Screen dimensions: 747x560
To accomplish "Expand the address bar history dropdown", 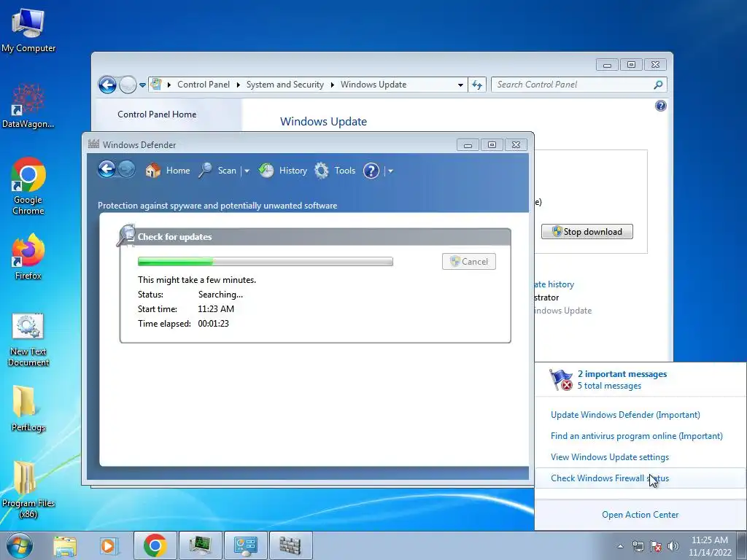I will [x=460, y=85].
